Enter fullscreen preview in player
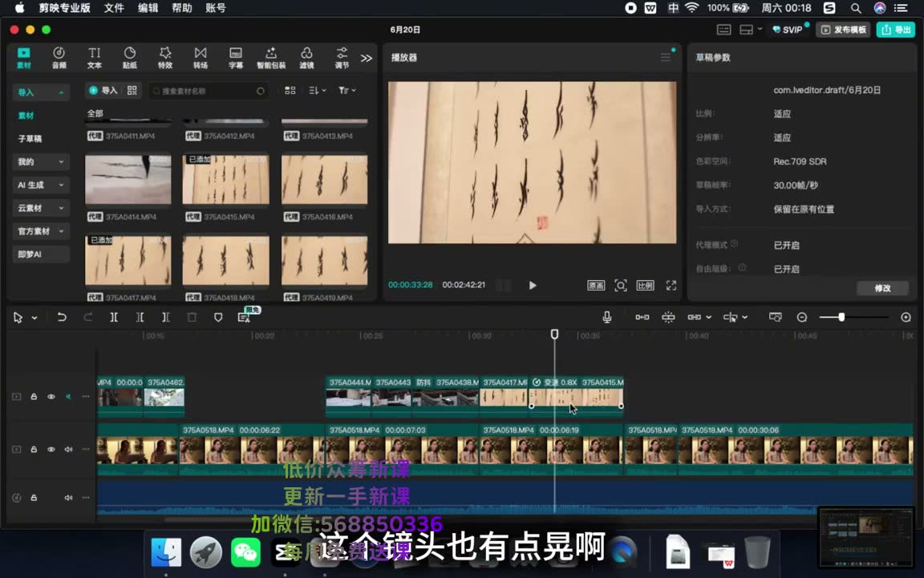924x578 pixels. pos(671,286)
